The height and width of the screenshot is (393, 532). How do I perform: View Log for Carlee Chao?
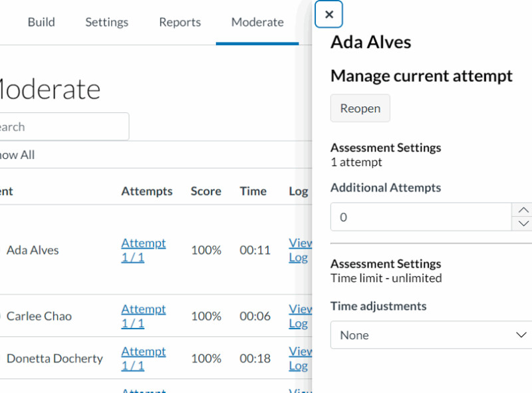pos(300,316)
